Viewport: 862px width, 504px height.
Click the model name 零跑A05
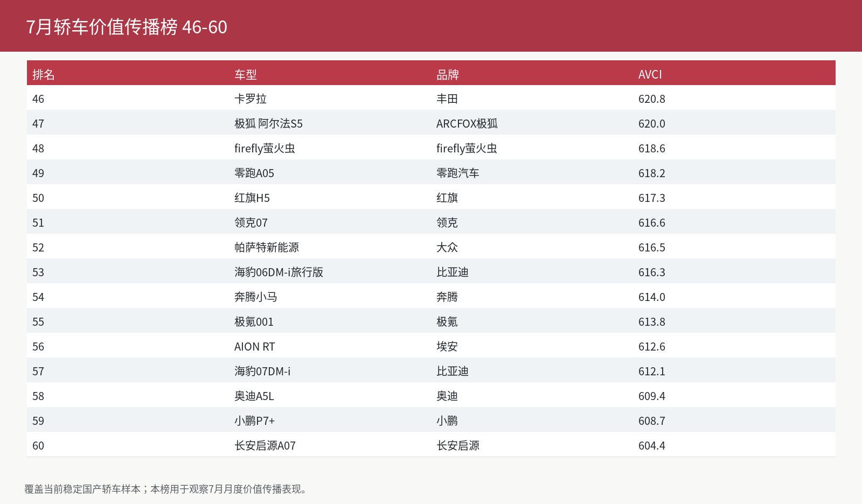click(254, 173)
